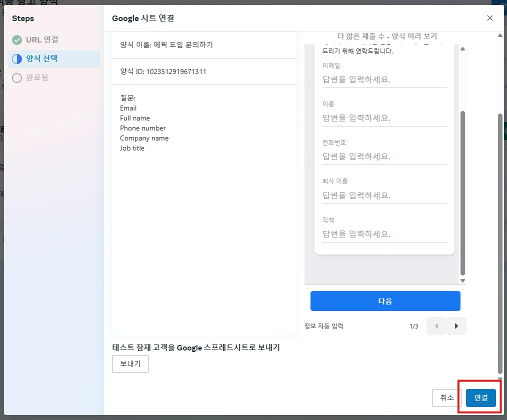Click the 이름 answer input field
Image resolution: width=507 pixels, height=420 pixels.
tap(385, 118)
